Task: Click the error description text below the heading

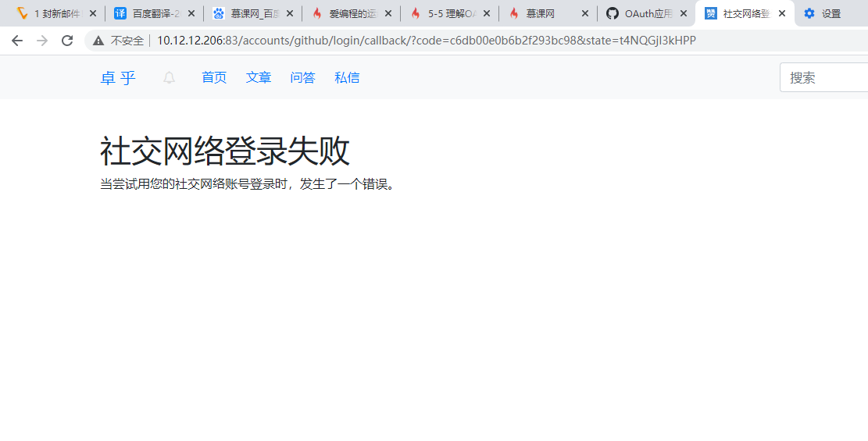Action: point(248,184)
